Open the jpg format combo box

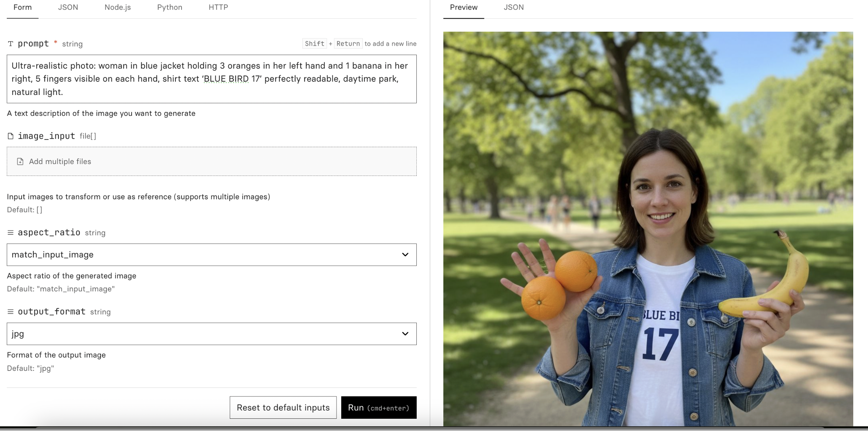pos(201,334)
